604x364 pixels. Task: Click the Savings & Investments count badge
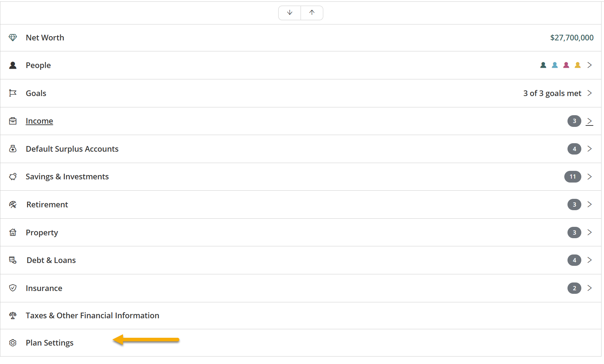pos(572,177)
